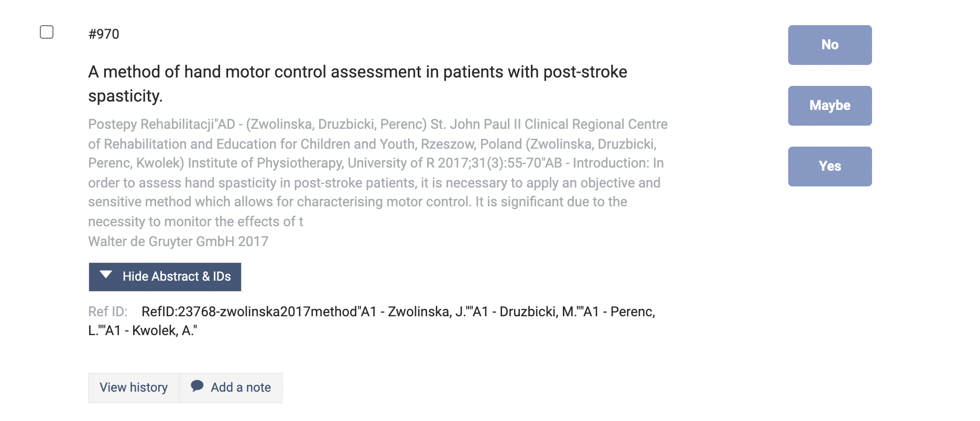Vote Yes to include study
The height and width of the screenshot is (421, 980).
[830, 167]
